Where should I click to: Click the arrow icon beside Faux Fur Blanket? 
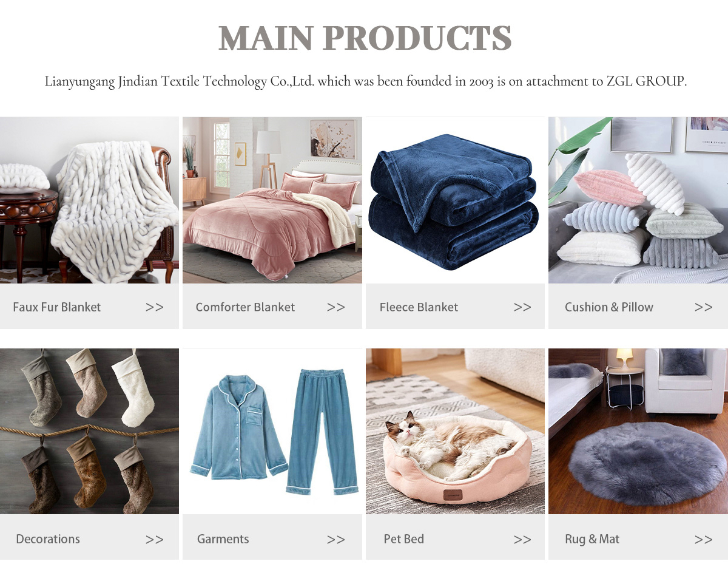pos(155,307)
